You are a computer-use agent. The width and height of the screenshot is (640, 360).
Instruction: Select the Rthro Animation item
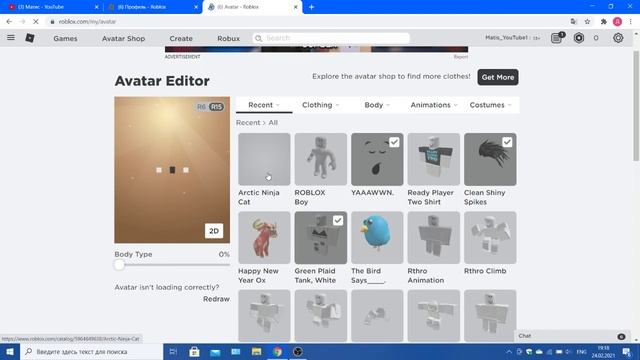(433, 238)
